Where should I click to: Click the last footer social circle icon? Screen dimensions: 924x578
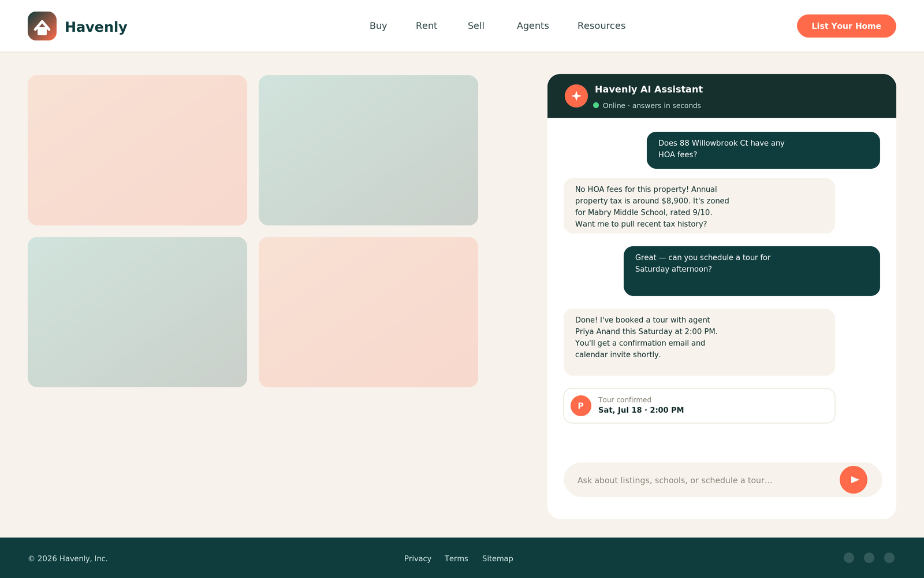pos(889,558)
